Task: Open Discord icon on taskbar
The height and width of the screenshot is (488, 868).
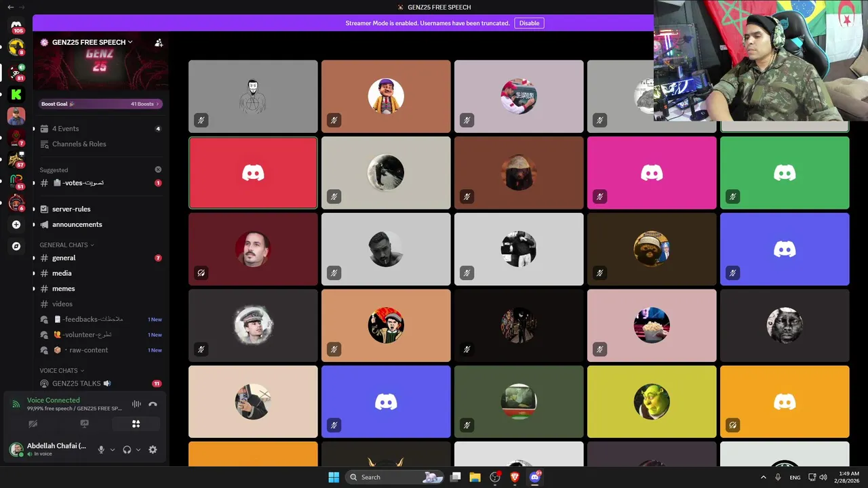Action: click(x=535, y=477)
